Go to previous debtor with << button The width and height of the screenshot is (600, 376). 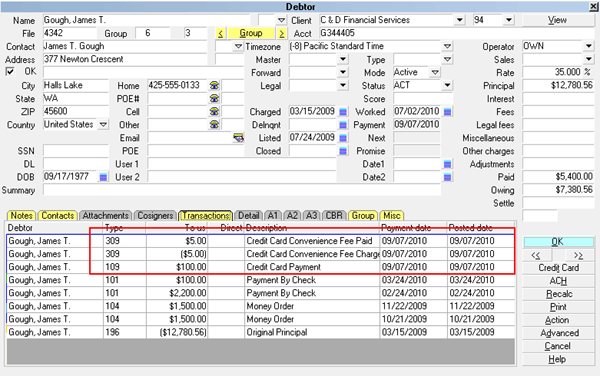tap(536, 255)
